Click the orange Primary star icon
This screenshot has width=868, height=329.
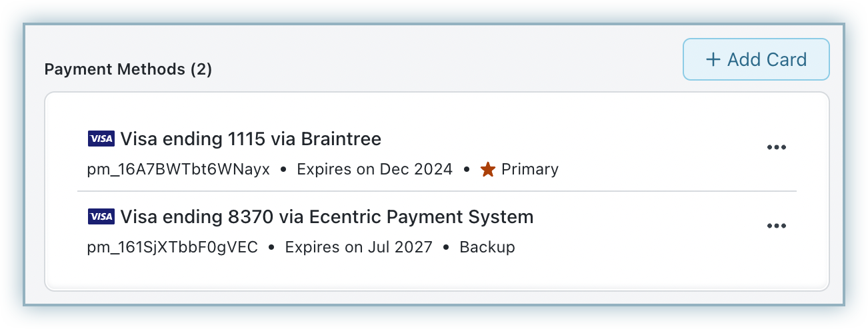click(488, 170)
